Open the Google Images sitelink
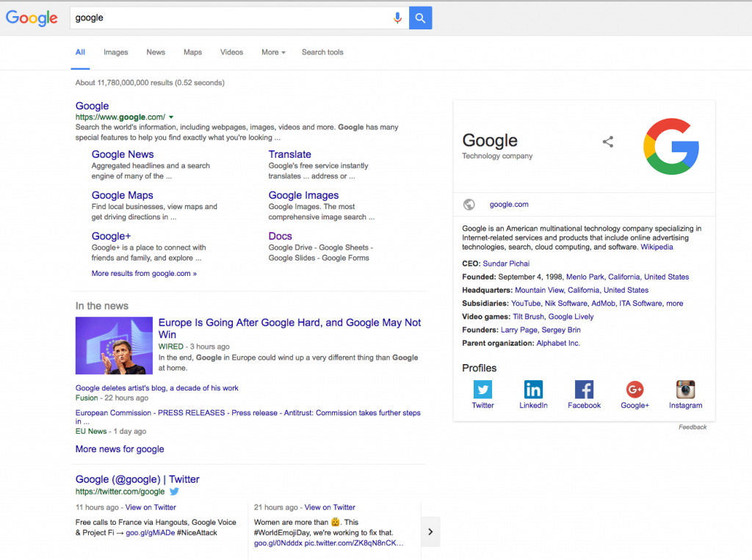Viewport: 752px width, 560px height. tap(303, 195)
